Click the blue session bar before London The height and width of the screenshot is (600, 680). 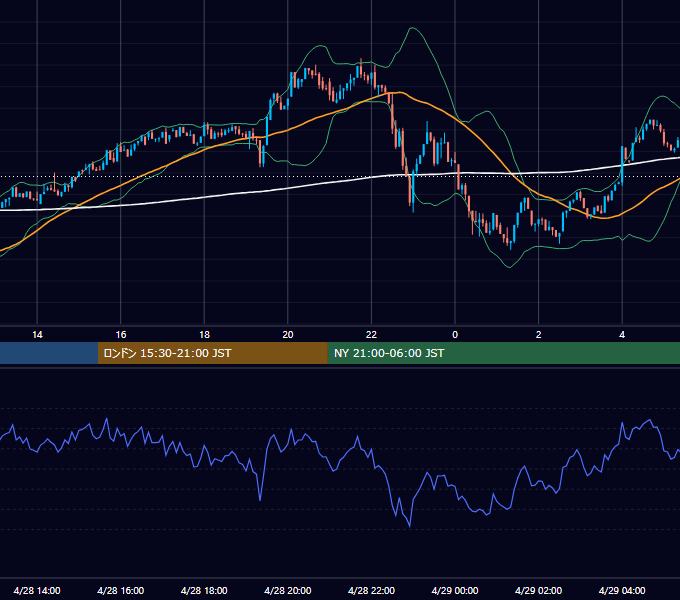[x=49, y=353]
